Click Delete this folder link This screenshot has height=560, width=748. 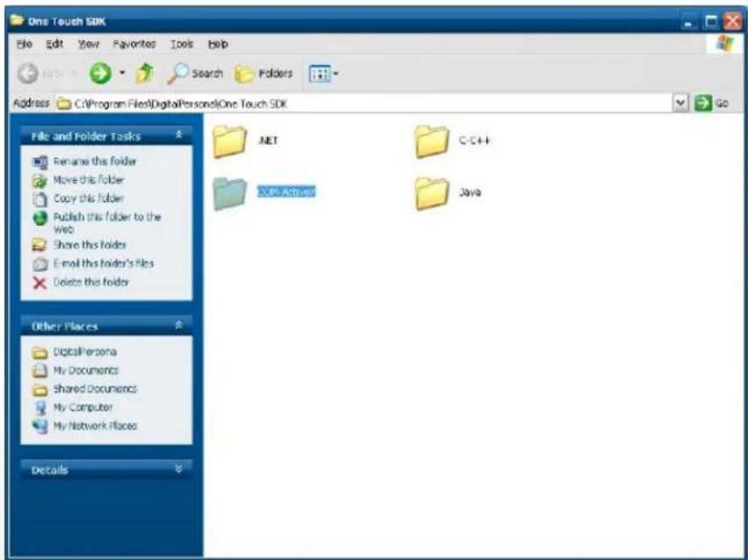(91, 282)
